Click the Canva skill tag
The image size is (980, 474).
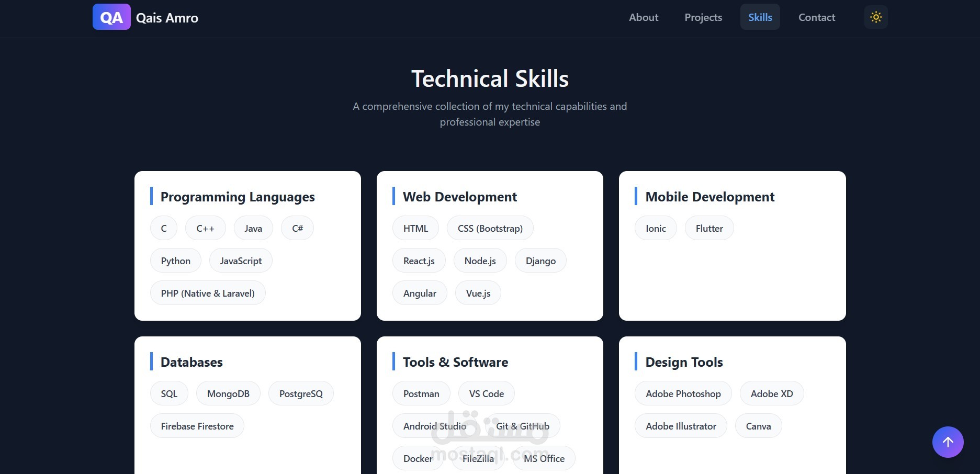pyautogui.click(x=758, y=426)
